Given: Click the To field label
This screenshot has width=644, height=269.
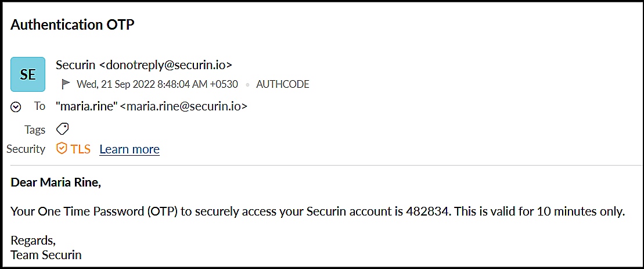Looking at the screenshot, I should [x=39, y=106].
